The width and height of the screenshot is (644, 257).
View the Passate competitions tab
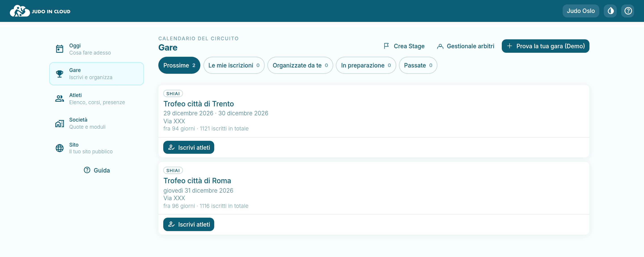[x=418, y=65]
